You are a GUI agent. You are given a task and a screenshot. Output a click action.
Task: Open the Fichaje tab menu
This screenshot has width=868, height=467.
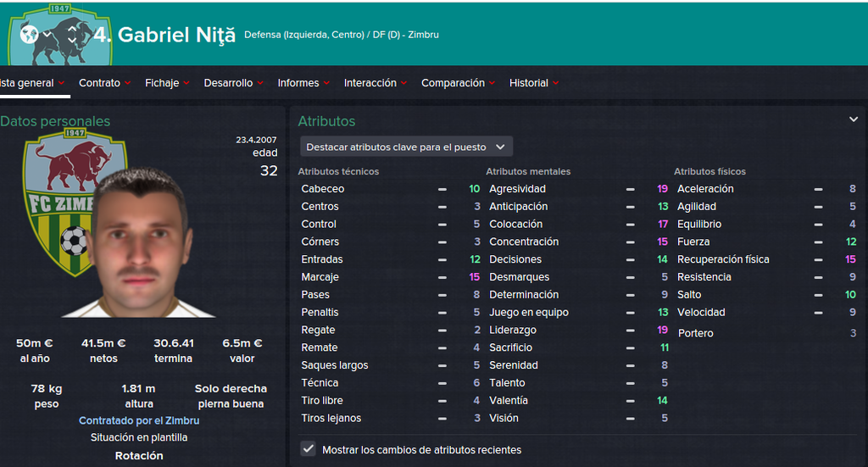coord(167,83)
